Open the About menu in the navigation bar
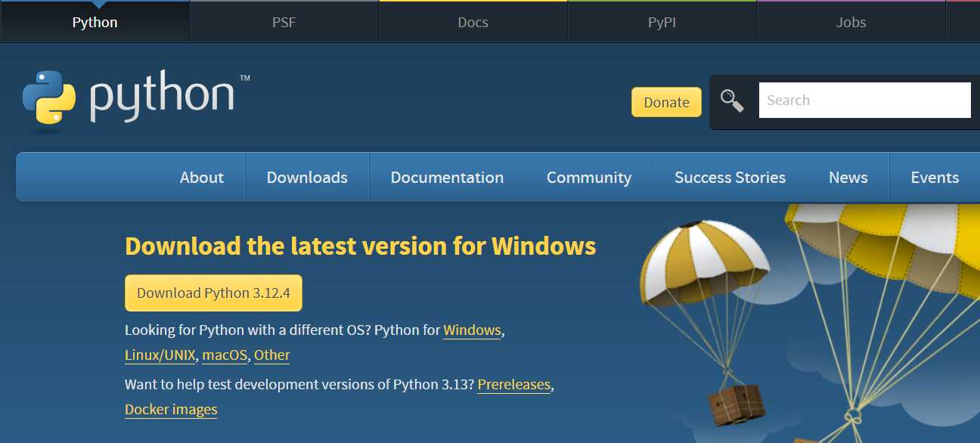The width and height of the screenshot is (980, 443). coord(201,178)
